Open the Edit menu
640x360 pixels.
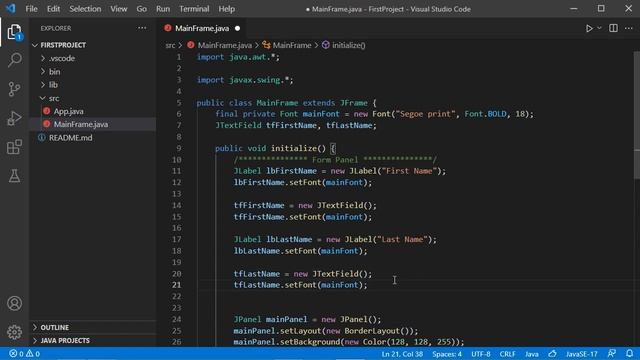53,9
